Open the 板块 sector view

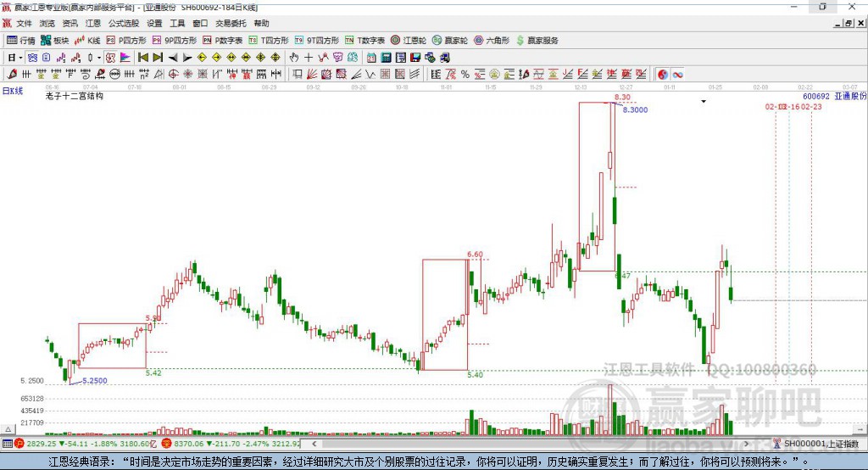pos(54,41)
